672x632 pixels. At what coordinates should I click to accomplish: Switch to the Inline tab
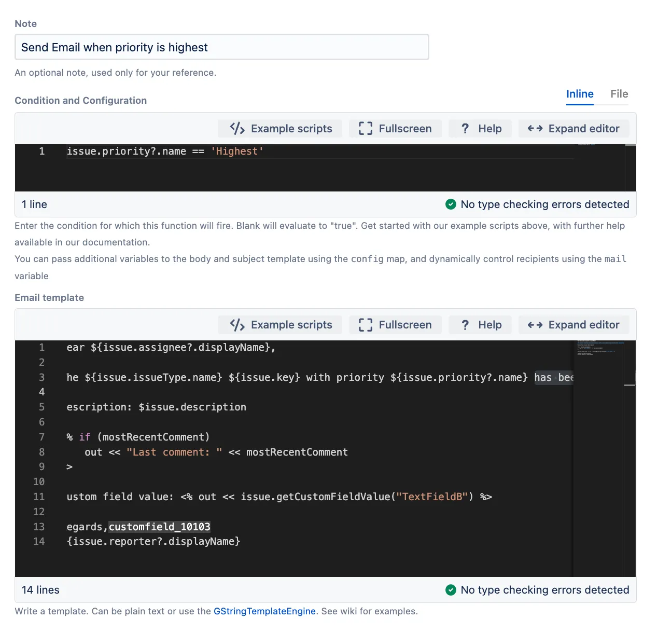(x=580, y=94)
